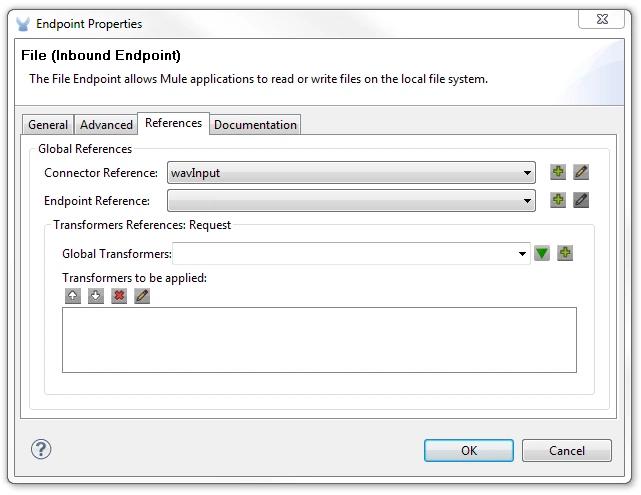The height and width of the screenshot is (495, 641).
Task: Open the dialog help icon
Action: point(42,450)
